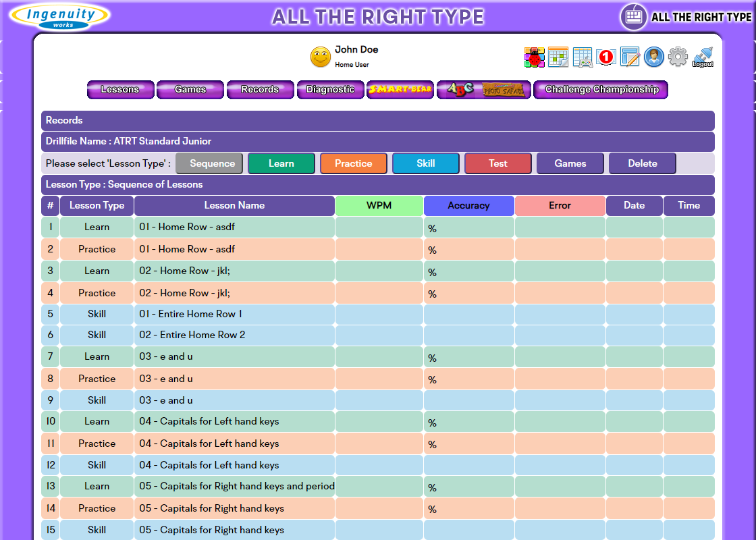Open the ladybug game icon

coord(534,57)
